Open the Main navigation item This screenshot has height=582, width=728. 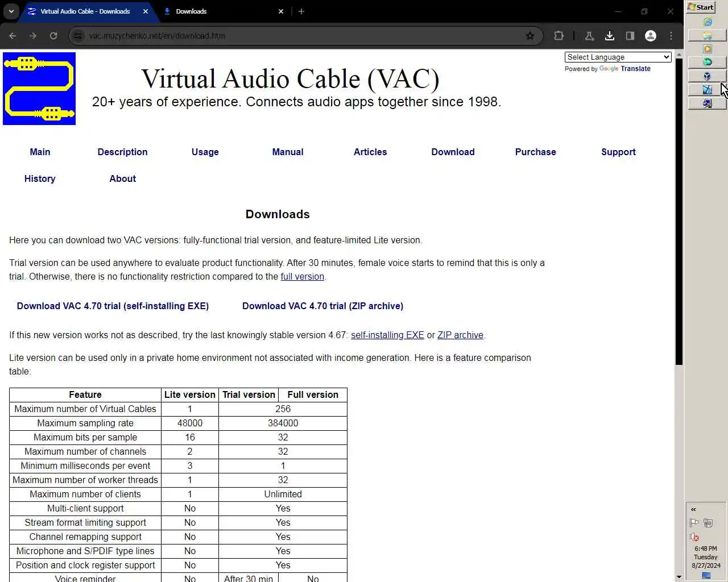pyautogui.click(x=40, y=152)
